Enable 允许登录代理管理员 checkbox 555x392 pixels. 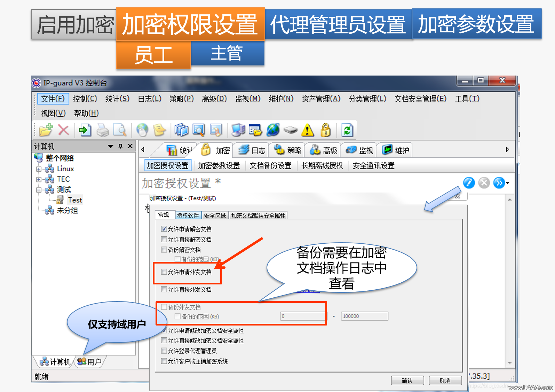coord(164,351)
